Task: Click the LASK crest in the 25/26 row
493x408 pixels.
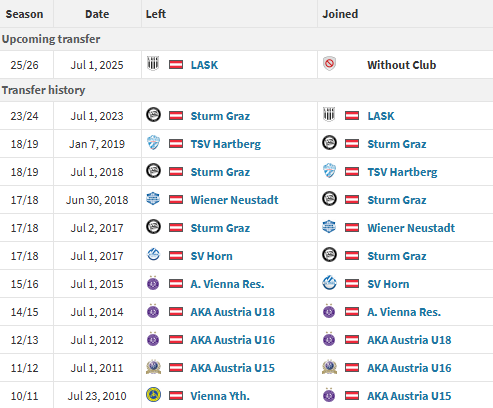Action: click(x=153, y=63)
